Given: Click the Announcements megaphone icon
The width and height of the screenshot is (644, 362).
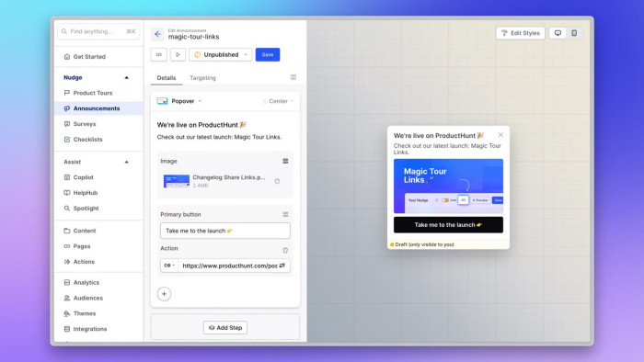Looking at the screenshot, I should coord(67,108).
